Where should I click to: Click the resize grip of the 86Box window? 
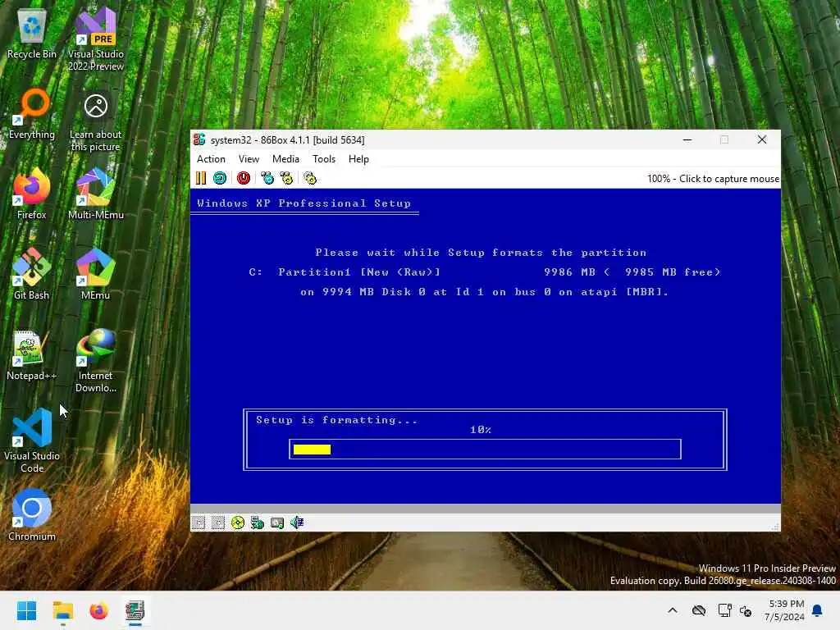[x=775, y=527]
